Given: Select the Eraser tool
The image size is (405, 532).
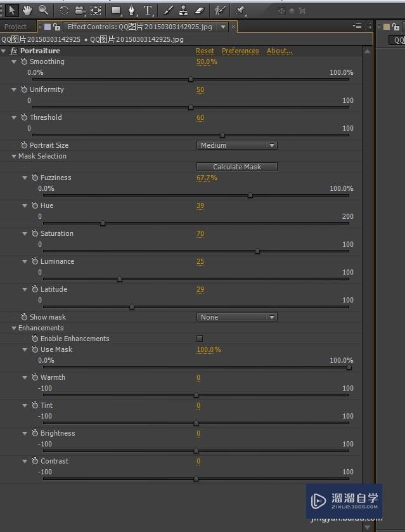Looking at the screenshot, I should pos(200,10).
